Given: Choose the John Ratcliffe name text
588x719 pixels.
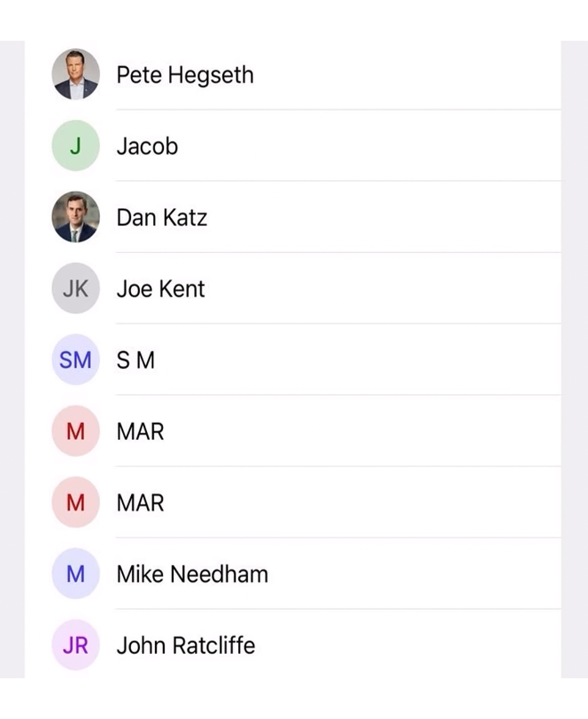Looking at the screenshot, I should coord(186,646).
